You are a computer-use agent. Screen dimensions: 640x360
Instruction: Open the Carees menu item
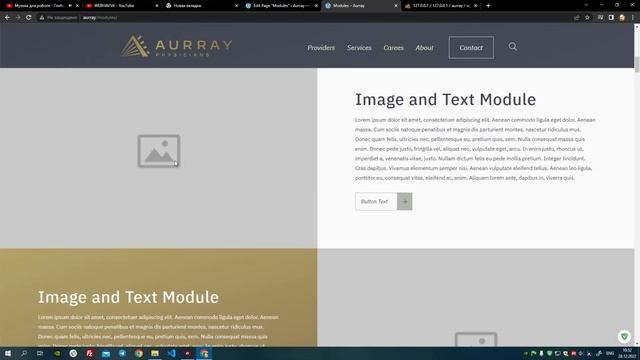click(393, 48)
